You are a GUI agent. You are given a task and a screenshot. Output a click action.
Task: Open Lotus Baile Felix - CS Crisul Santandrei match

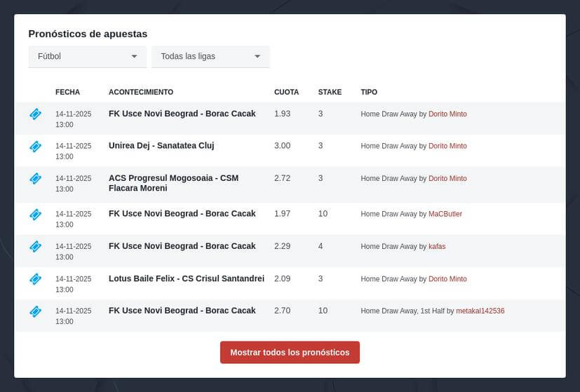point(187,278)
